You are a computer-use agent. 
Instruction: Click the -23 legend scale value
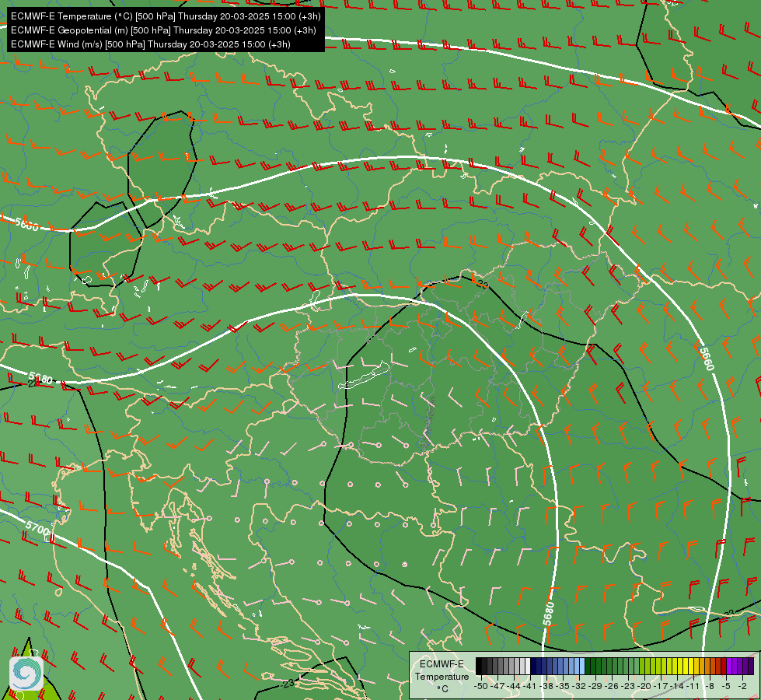point(628,686)
